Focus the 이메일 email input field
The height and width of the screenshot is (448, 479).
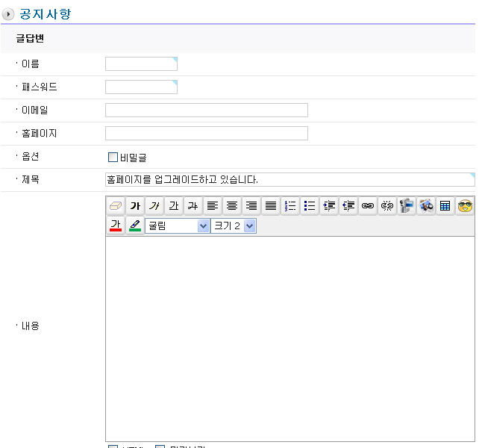point(206,111)
